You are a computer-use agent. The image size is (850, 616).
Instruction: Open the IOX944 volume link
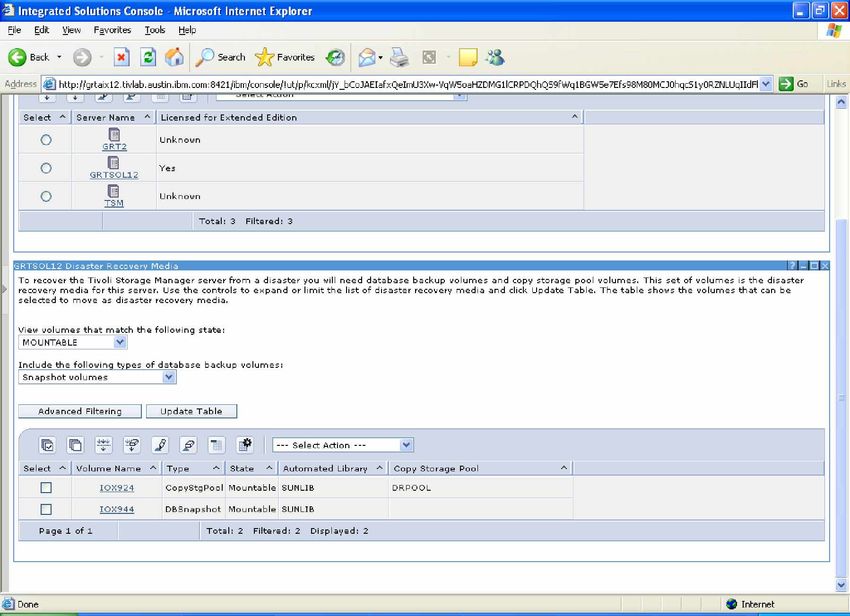click(117, 510)
